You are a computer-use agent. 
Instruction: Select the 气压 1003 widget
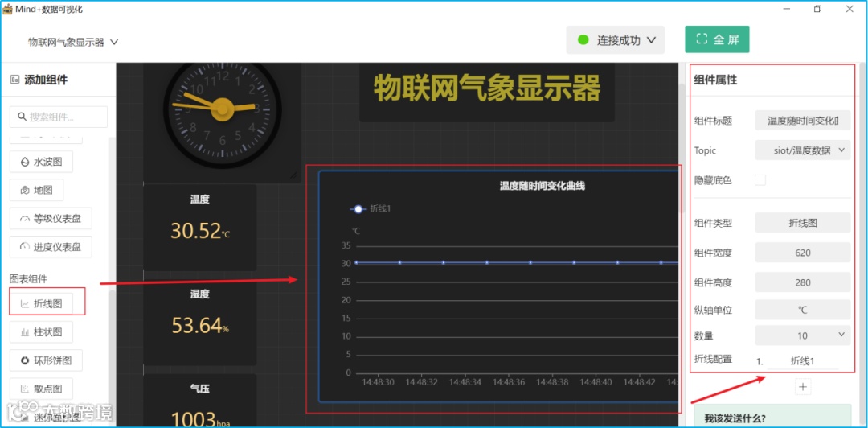(x=200, y=401)
